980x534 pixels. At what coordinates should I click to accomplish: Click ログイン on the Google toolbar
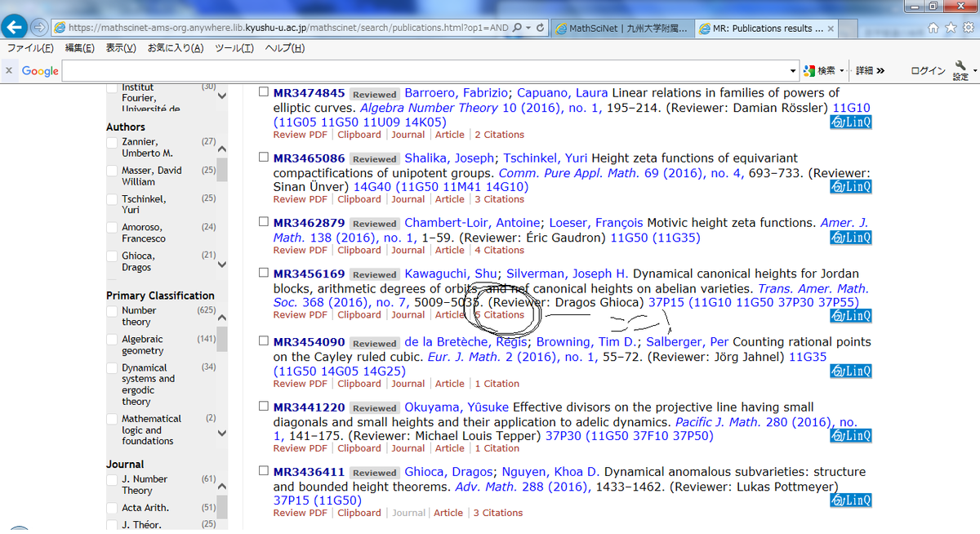click(928, 71)
